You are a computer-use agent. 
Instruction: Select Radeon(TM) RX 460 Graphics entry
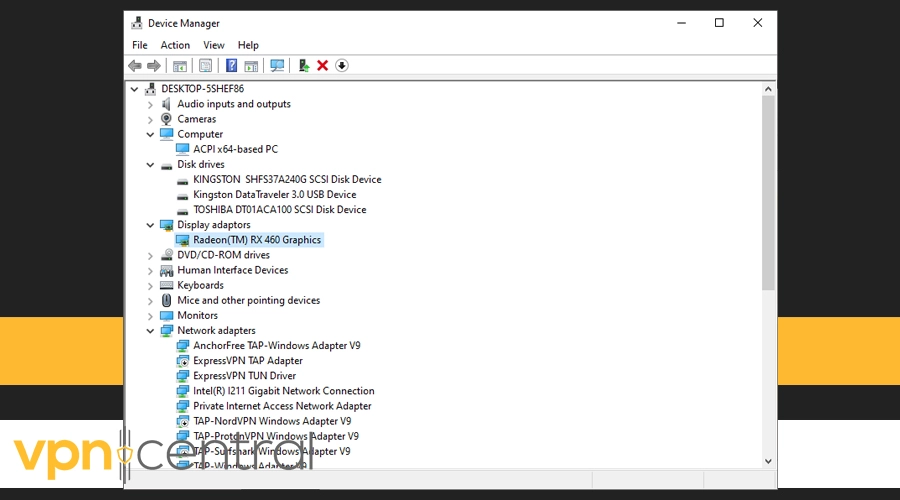257,240
